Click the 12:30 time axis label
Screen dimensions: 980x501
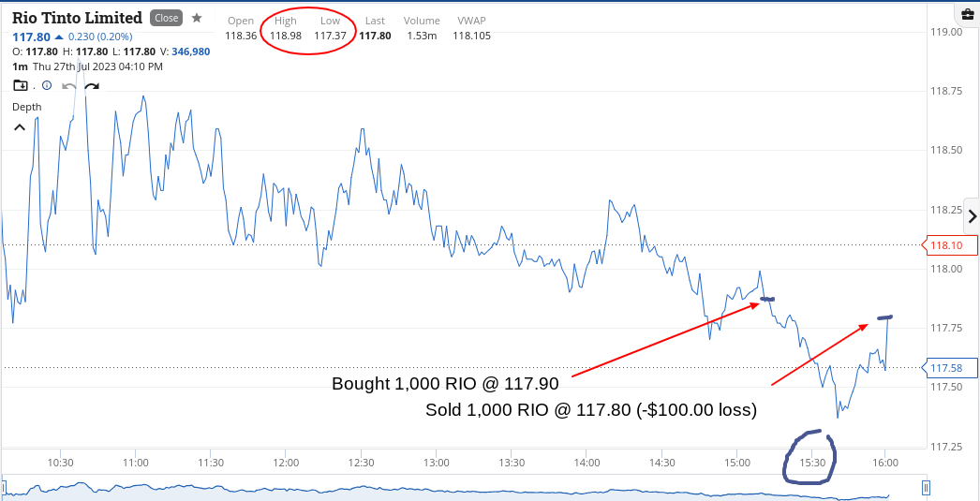pyautogui.click(x=361, y=463)
